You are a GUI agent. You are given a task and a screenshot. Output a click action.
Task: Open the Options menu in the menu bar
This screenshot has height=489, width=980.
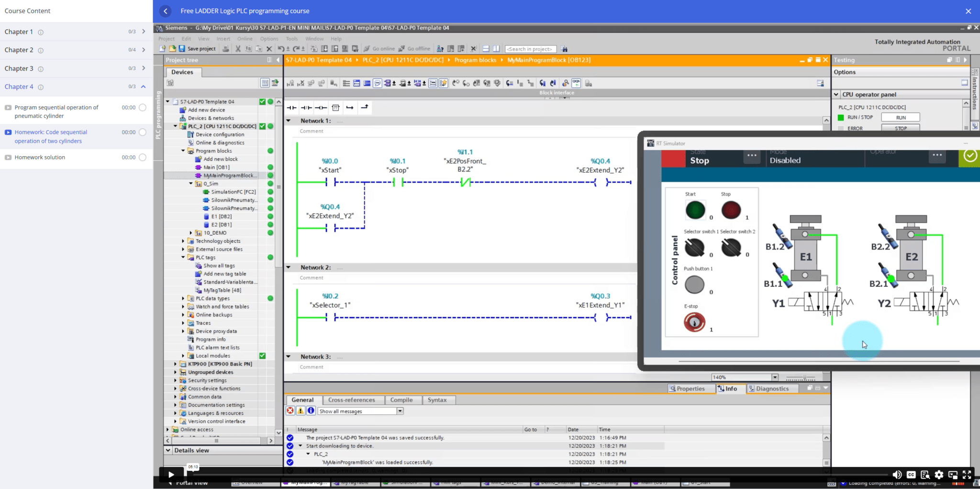click(268, 39)
